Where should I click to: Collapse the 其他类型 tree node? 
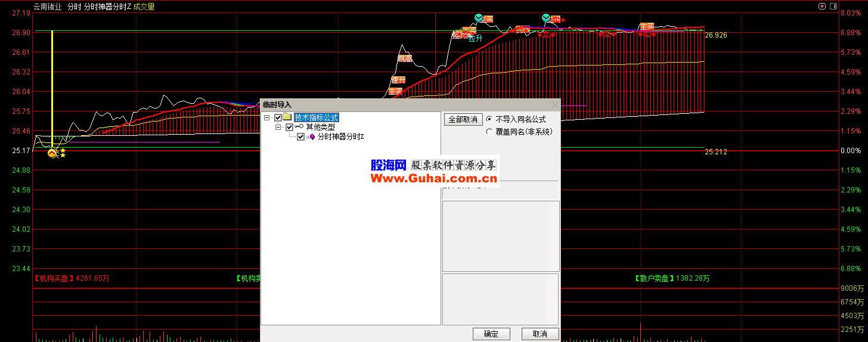(278, 127)
